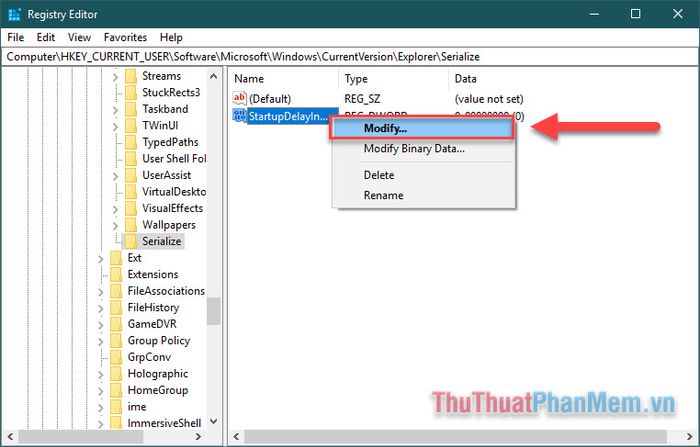
Task: Expand the TWinUI key
Action: [115, 126]
